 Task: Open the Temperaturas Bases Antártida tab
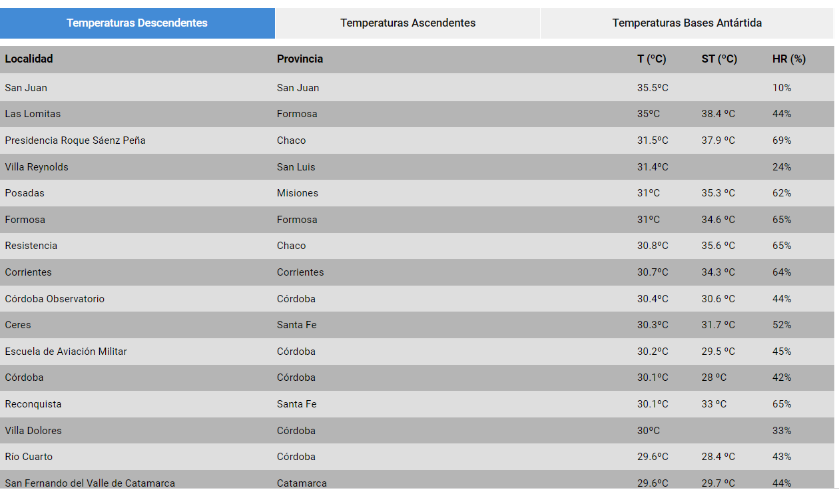click(x=687, y=23)
